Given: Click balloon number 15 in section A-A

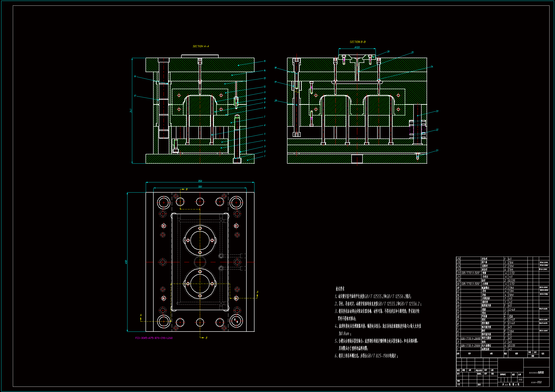Looking at the screenshot, I should click(264, 61).
